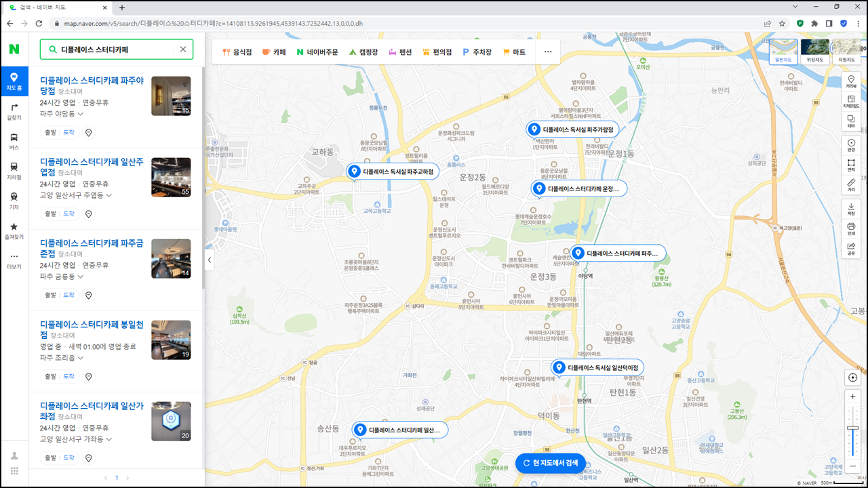Filter by 주차장 parking lots
Image resolution: width=868 pixels, height=488 pixels.
coord(477,52)
